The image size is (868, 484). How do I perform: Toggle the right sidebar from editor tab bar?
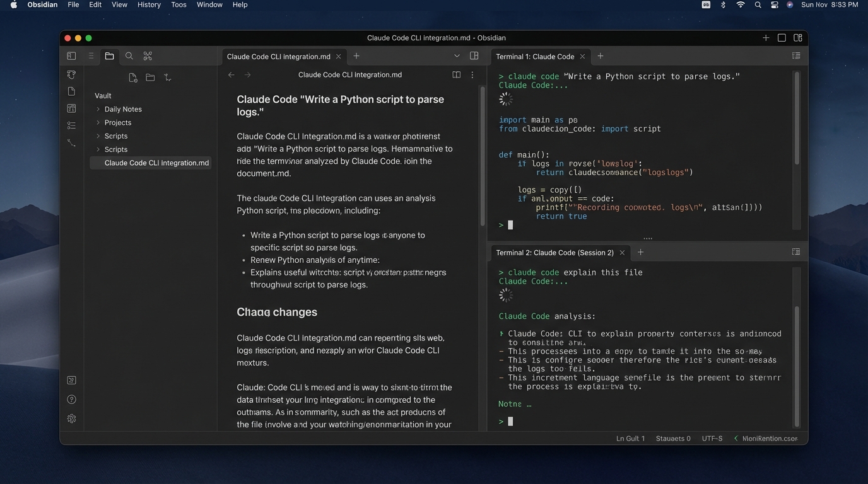pos(474,56)
